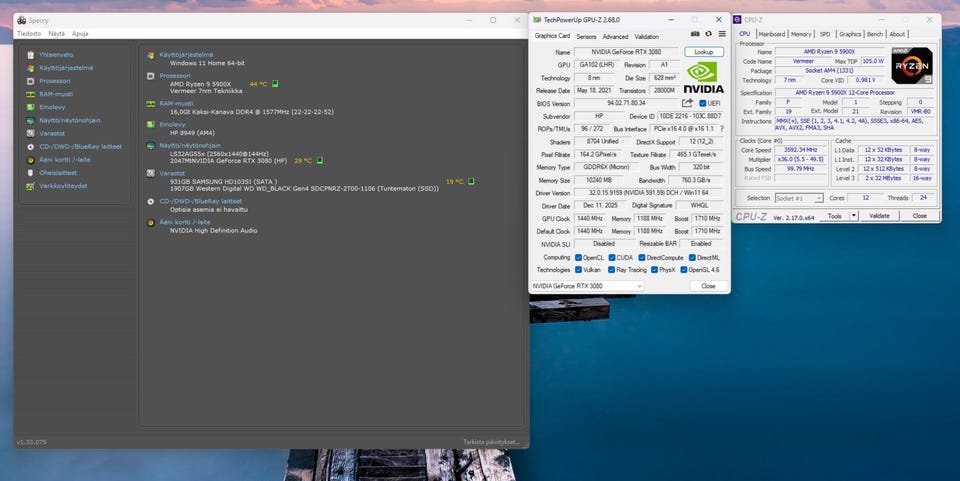960x481 pixels.
Task: Click the Varastot drive icon in Speccy sidebar
Action: tap(31, 133)
